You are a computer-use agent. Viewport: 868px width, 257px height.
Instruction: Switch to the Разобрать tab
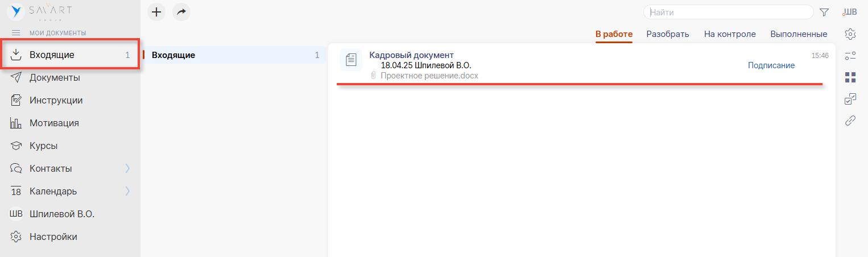tap(668, 34)
